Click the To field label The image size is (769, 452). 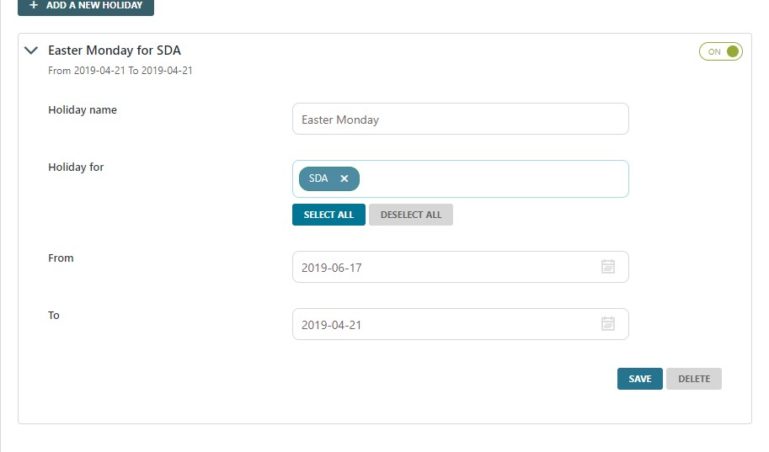click(x=54, y=315)
